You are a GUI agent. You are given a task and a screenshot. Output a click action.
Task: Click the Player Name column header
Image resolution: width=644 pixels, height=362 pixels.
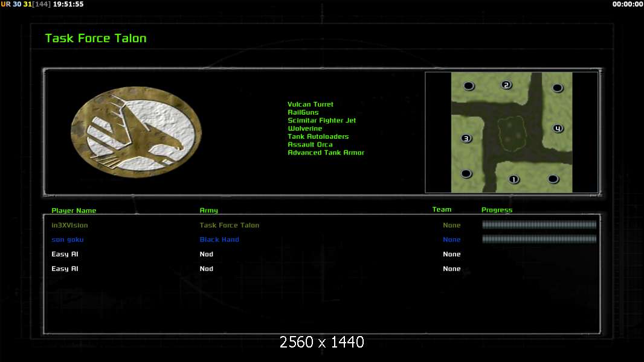(x=74, y=211)
